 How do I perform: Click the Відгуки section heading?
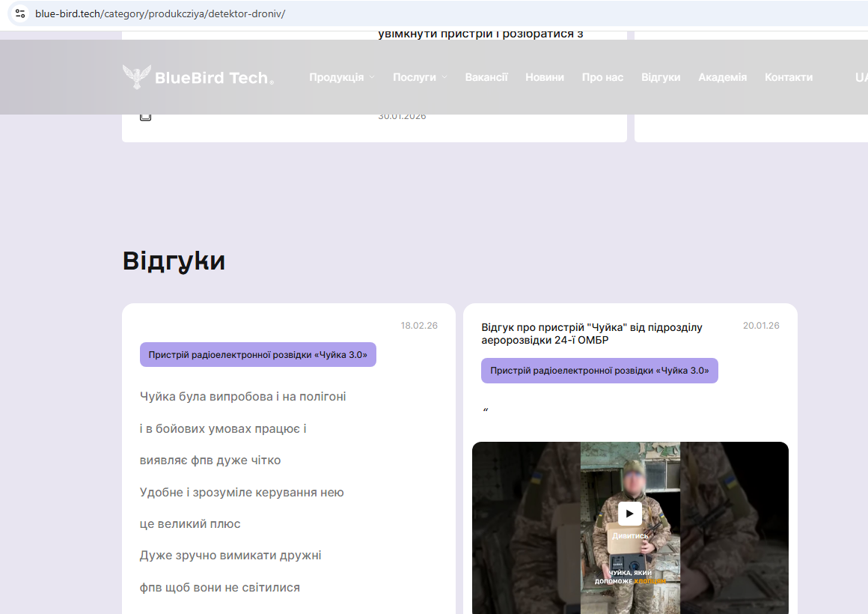pyautogui.click(x=174, y=261)
